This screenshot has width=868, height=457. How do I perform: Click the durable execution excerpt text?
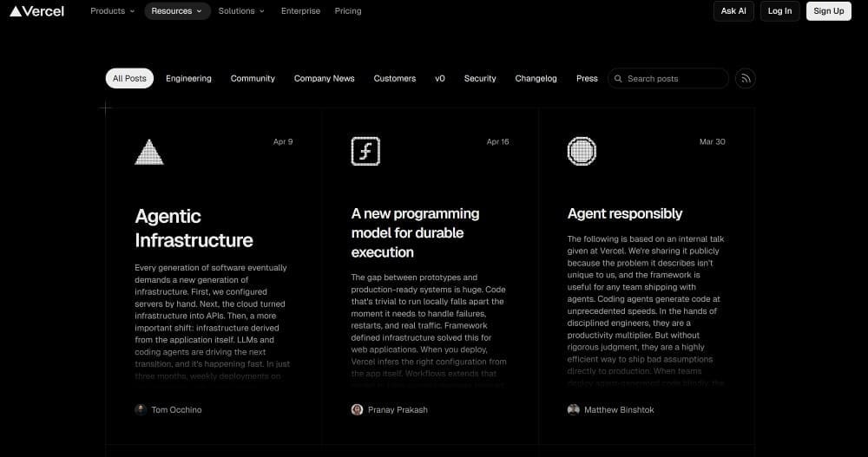tap(429, 330)
